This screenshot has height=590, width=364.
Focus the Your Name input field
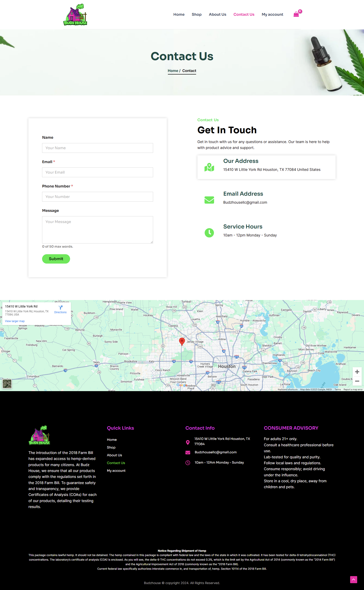[x=98, y=148]
